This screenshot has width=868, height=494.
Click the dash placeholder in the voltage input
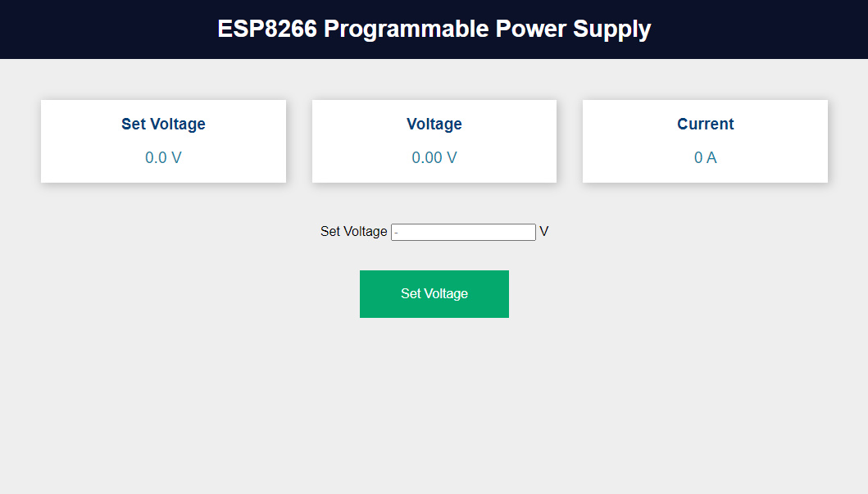click(x=396, y=233)
